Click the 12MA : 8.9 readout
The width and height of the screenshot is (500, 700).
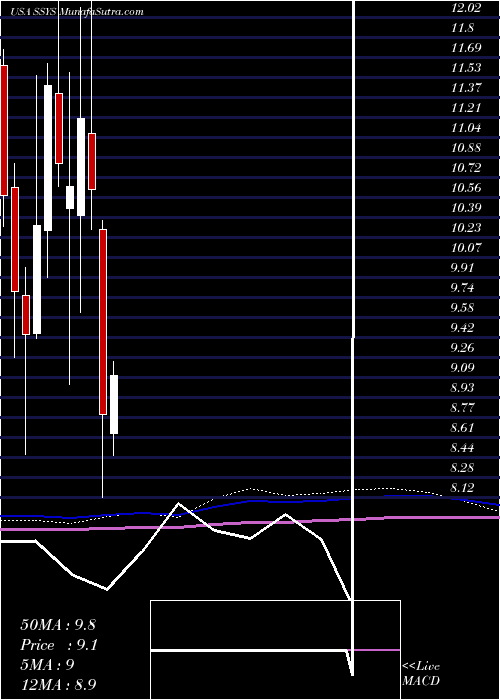point(59,684)
